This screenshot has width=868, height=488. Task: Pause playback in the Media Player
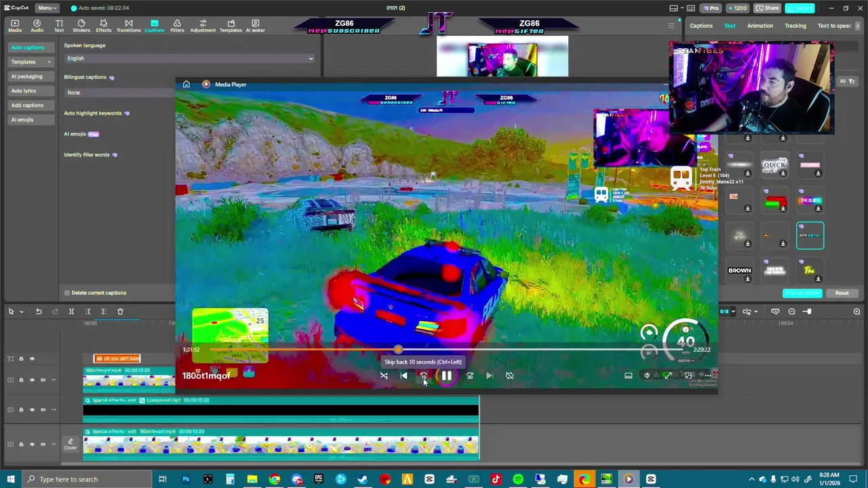[447, 375]
